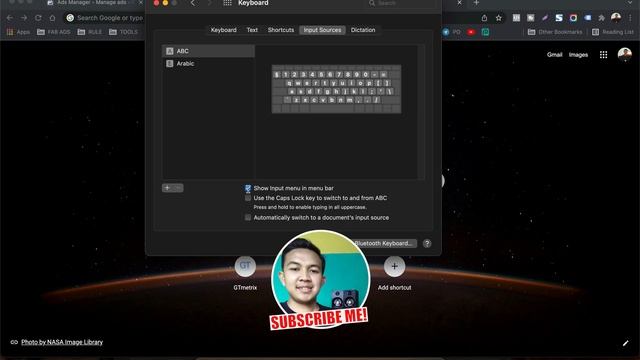640x360 pixels.
Task: Open the tab search chevron
Action: point(631,3)
